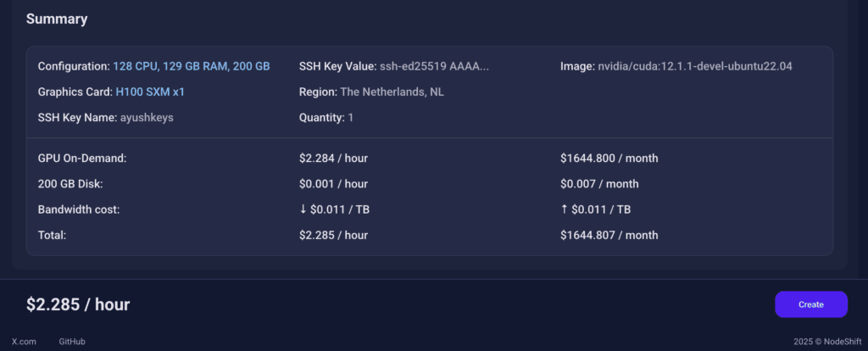Viewport: 868px width, 351px height.
Task: Click the large $2.285 / hour footer price
Action: point(78,304)
